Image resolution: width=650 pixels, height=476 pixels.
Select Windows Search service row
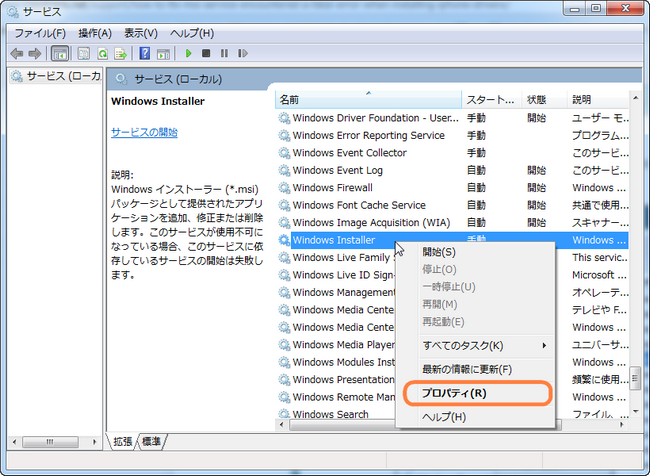[x=336, y=414]
